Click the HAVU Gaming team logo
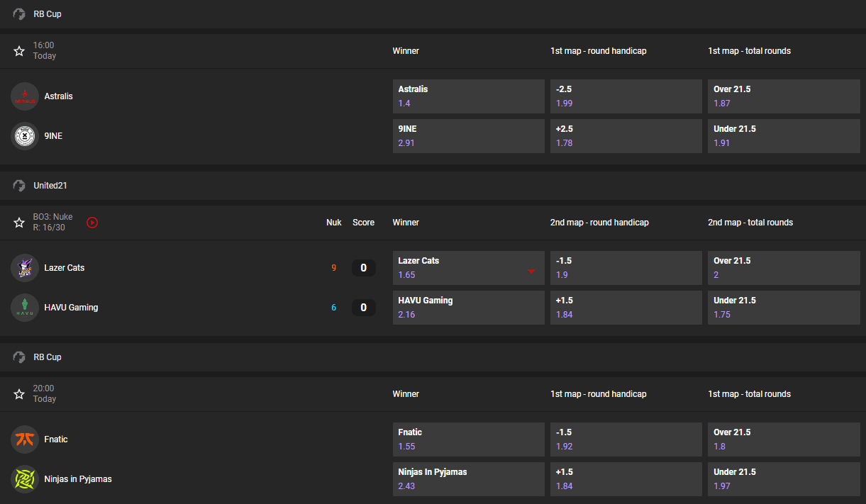 pyautogui.click(x=25, y=308)
